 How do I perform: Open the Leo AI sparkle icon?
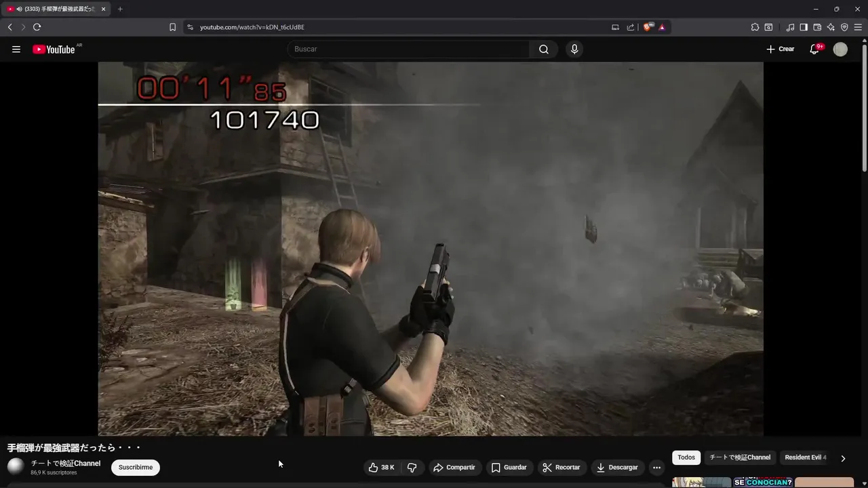(831, 27)
